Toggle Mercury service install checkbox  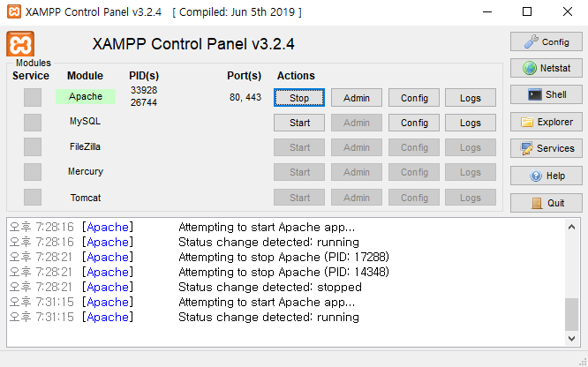pos(33,172)
